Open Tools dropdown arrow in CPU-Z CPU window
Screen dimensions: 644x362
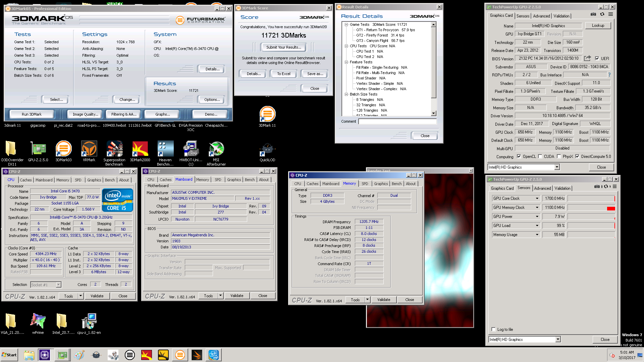[x=80, y=296]
